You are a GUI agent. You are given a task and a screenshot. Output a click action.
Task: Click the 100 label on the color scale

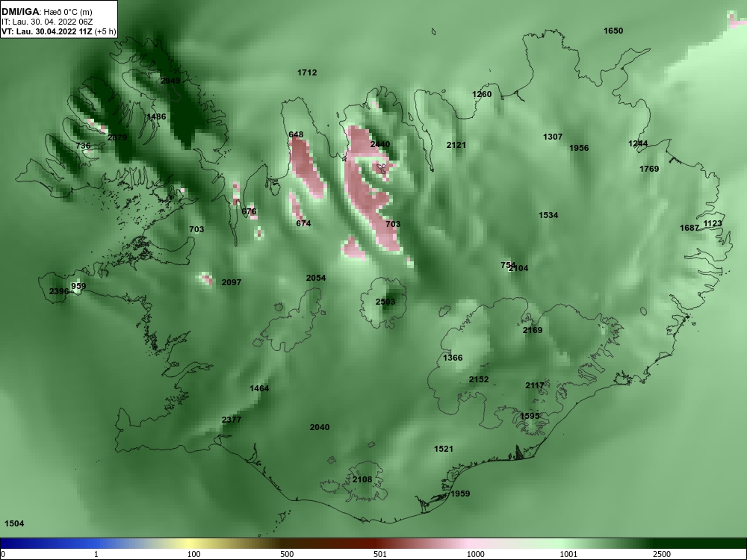[193, 554]
